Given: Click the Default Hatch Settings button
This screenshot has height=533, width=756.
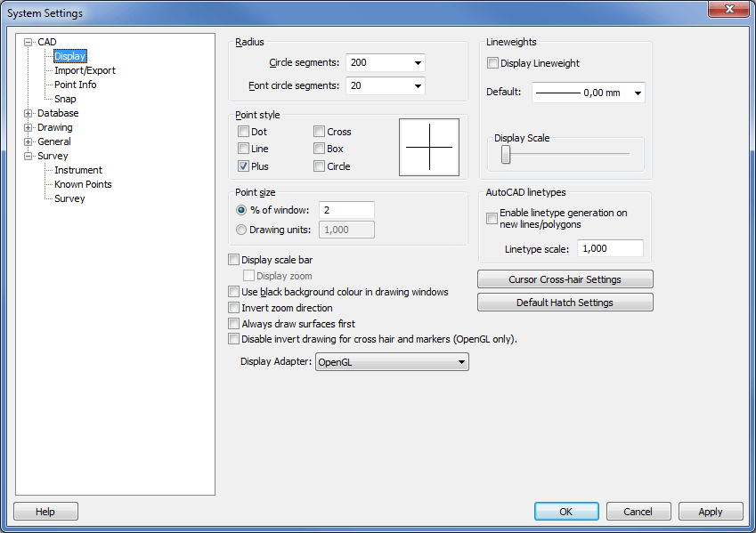Looking at the screenshot, I should [x=565, y=303].
